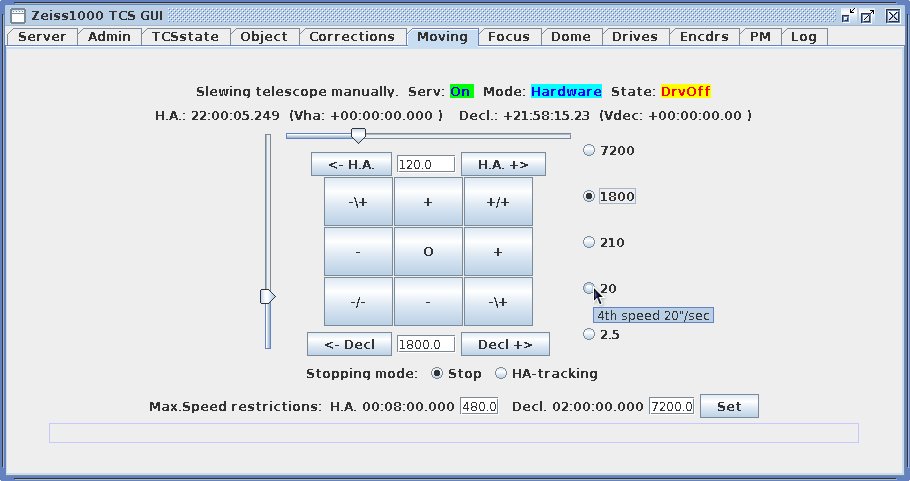Screen dimensions: 910x481
Task: Open the window menu icon beside Zeiss1000 title
Action: tap(18, 16)
